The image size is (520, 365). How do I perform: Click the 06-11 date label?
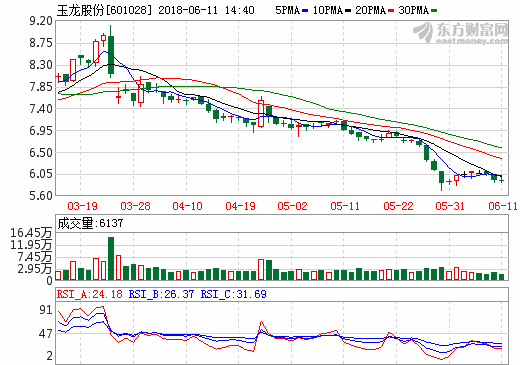pyautogui.click(x=503, y=206)
